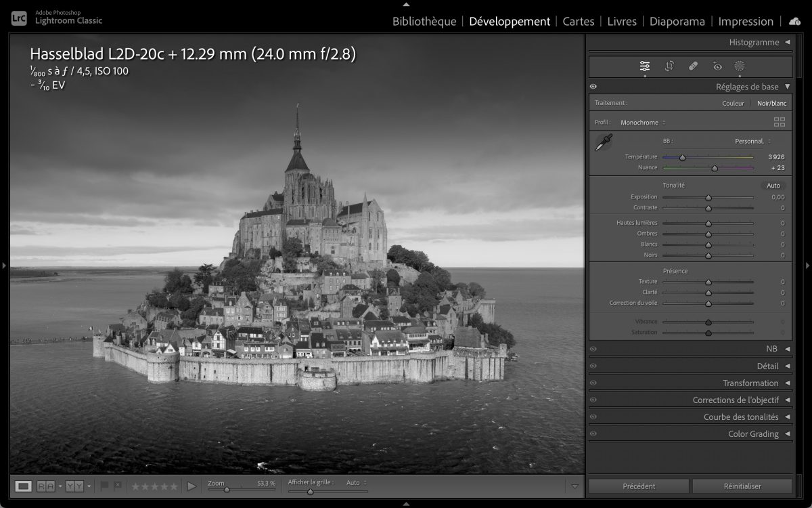Click the Réinitialiser button

(x=742, y=486)
